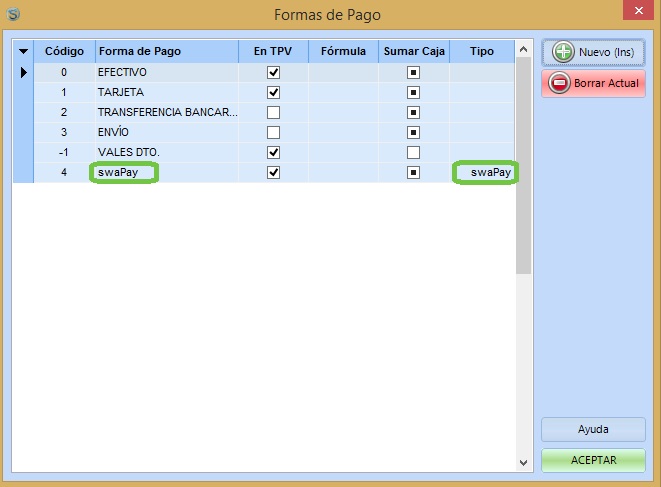The height and width of the screenshot is (487, 661).
Task: Click the swaPay value in Tipo column
Action: (491, 172)
